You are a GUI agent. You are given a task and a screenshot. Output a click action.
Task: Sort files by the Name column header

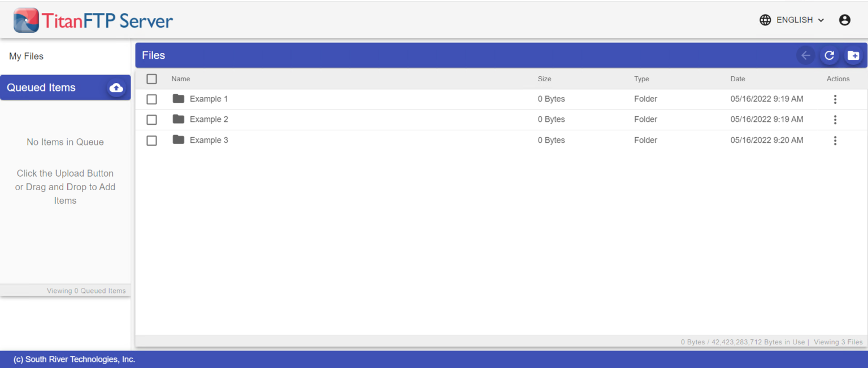pos(181,79)
